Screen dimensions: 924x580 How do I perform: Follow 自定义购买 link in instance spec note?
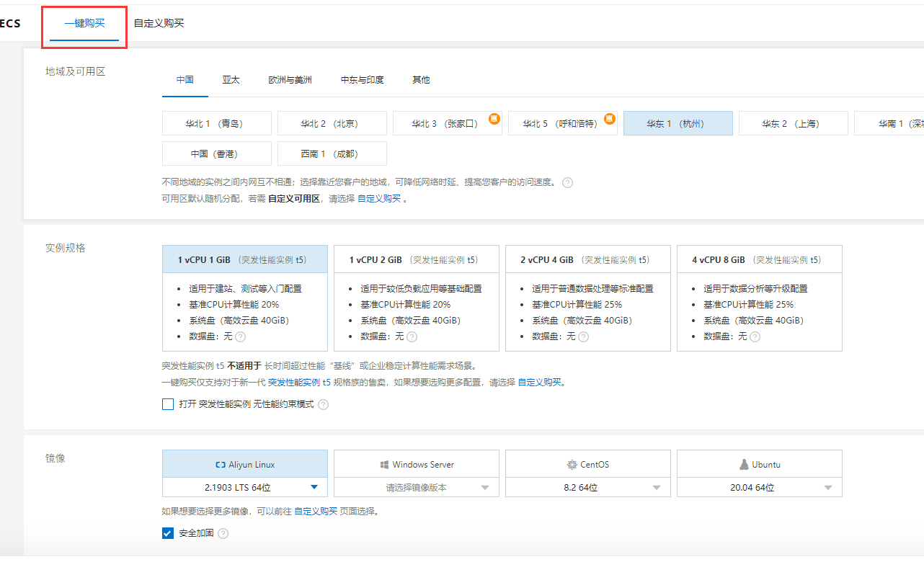tap(540, 383)
